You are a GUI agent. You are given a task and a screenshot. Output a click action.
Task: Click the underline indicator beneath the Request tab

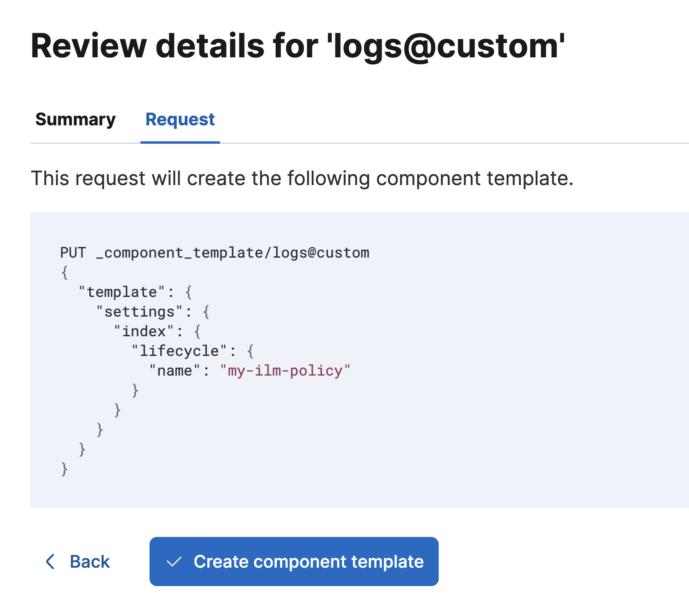(x=180, y=143)
